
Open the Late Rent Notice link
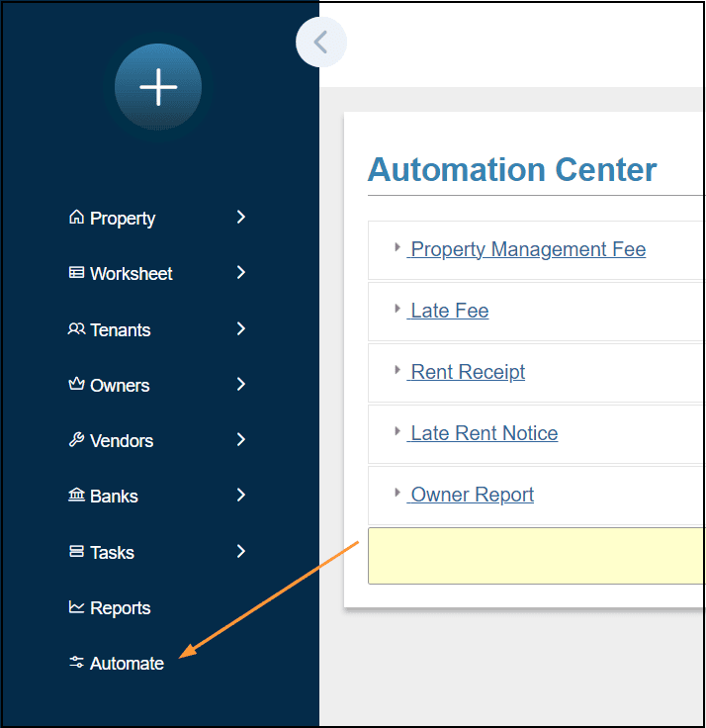pos(484,433)
